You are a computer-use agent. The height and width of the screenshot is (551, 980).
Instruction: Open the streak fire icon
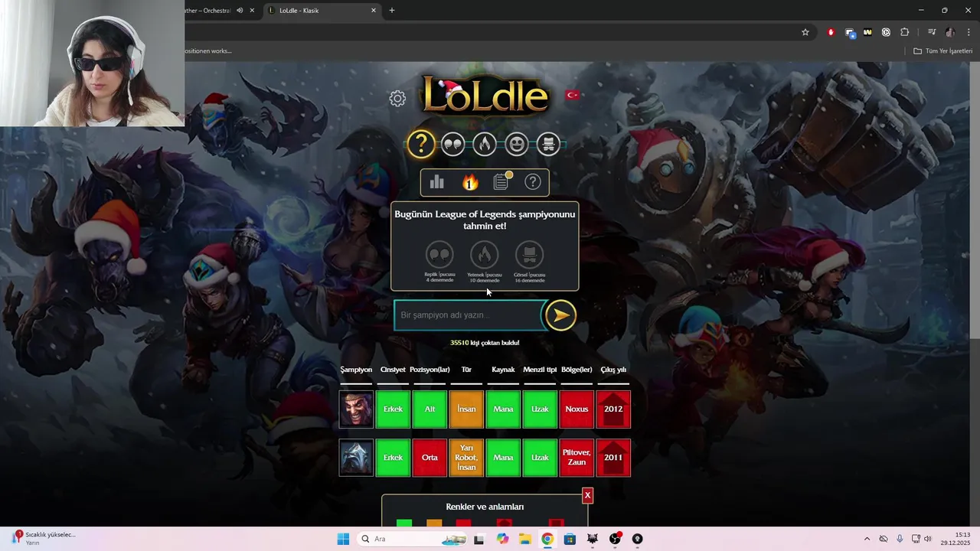point(469,182)
